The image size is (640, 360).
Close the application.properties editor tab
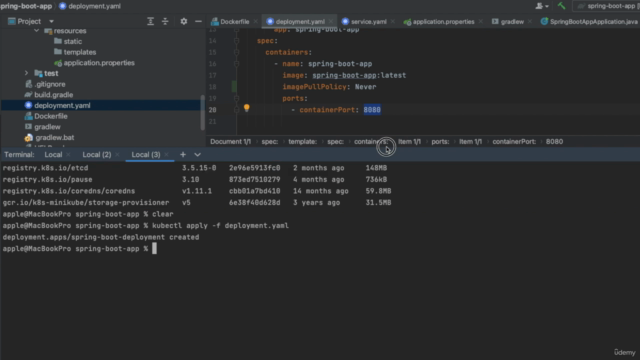(481, 22)
